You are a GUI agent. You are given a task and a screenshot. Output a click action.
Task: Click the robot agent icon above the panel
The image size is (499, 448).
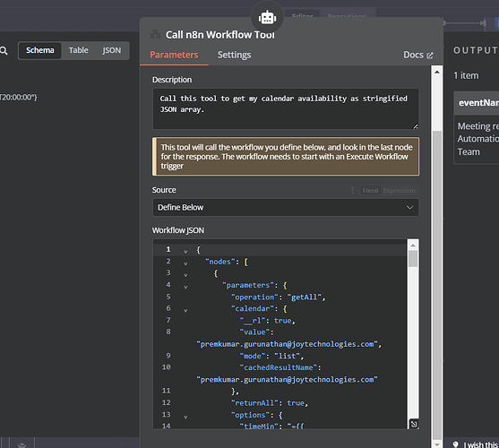(x=267, y=18)
